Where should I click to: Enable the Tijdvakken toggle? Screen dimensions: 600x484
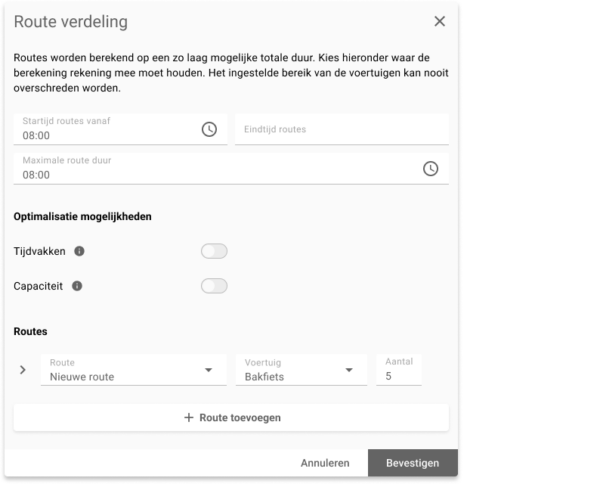tap(214, 251)
